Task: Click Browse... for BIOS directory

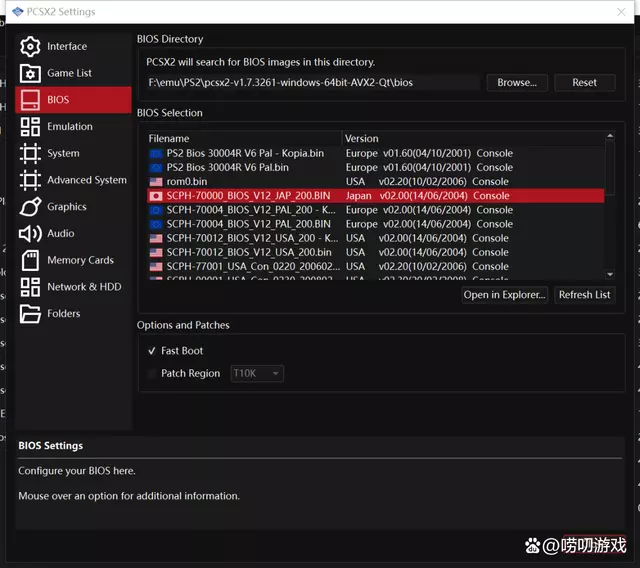Action: [517, 83]
